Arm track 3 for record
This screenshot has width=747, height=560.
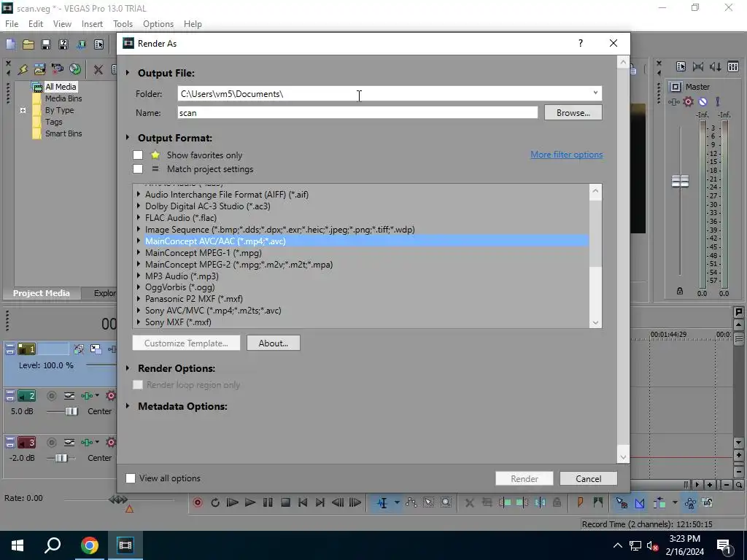[52, 443]
